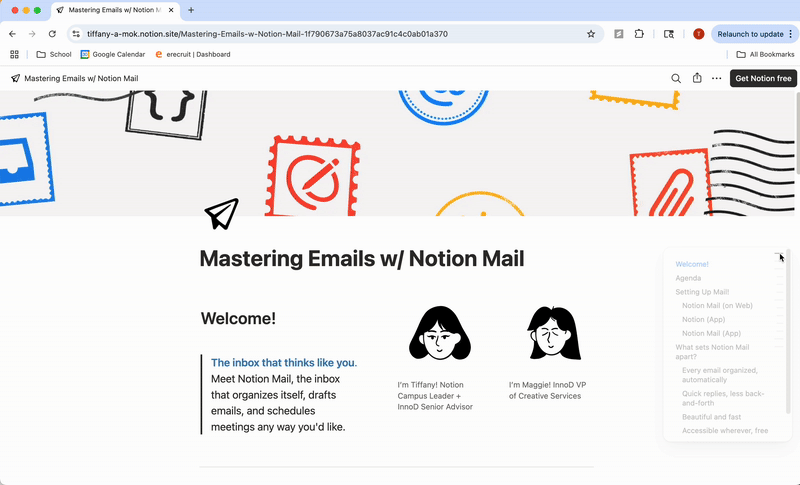The height and width of the screenshot is (485, 800).
Task: Jump to Welcome! in table of contents
Action: 692,264
